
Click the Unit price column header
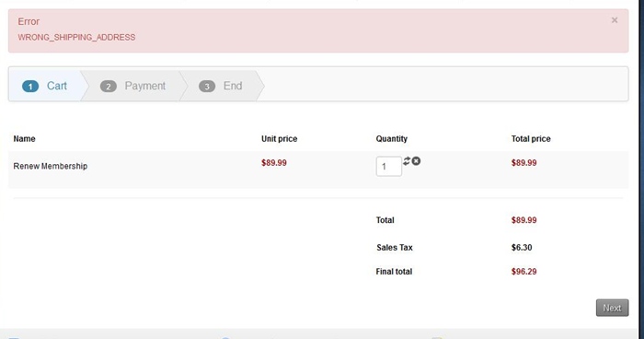tap(280, 139)
